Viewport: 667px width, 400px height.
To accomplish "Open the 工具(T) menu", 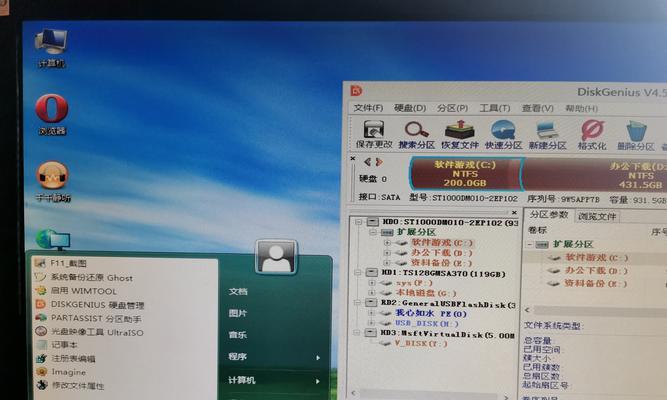I will pos(495,108).
